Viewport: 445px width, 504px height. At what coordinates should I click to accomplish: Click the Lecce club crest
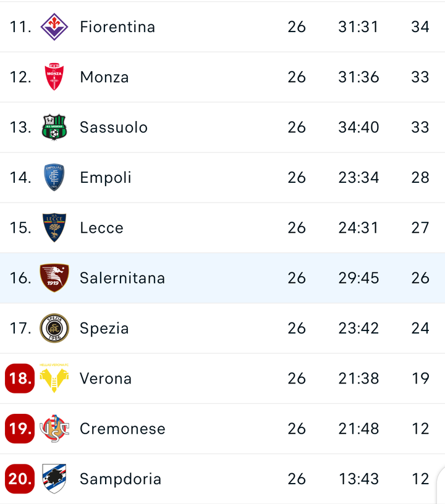54,227
